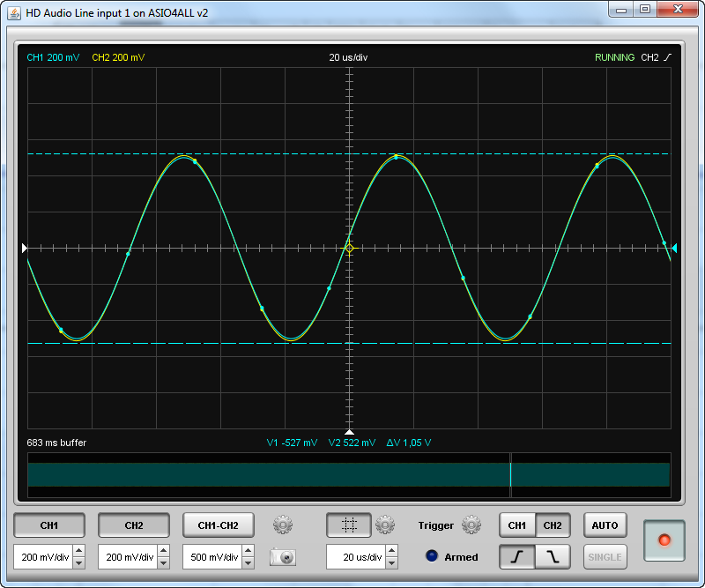Click the 683 ms buffer label
The height and width of the screenshot is (588, 705).
click(x=56, y=443)
